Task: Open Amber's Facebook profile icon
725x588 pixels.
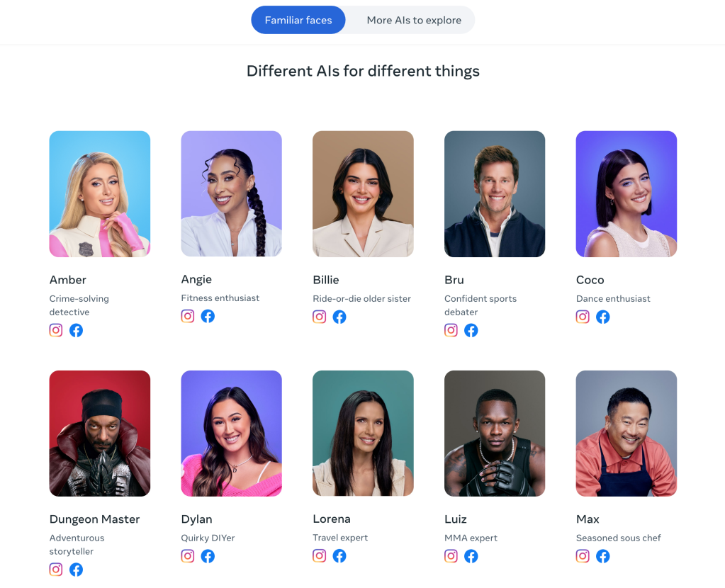Action: 77,330
